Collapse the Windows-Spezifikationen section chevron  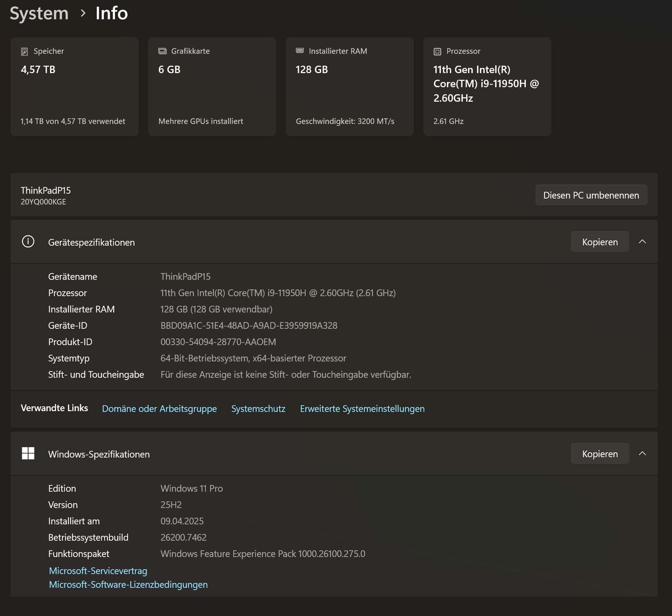click(x=643, y=453)
